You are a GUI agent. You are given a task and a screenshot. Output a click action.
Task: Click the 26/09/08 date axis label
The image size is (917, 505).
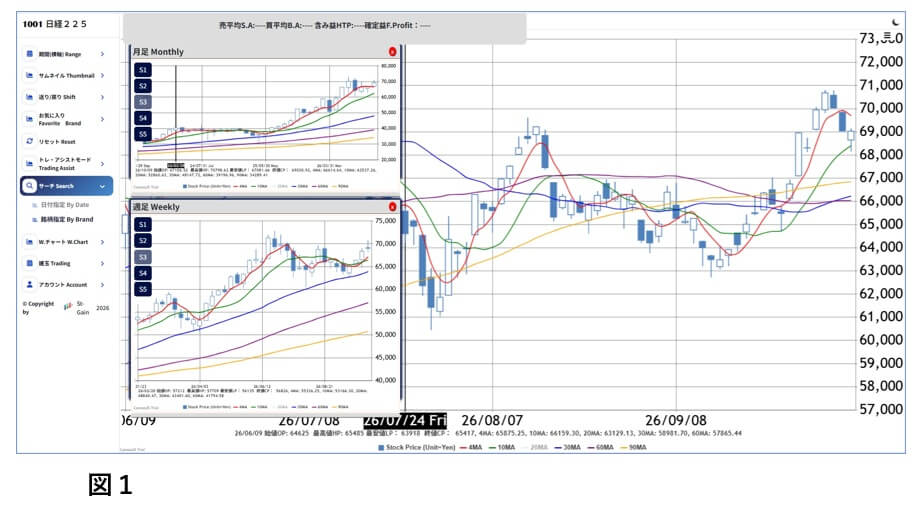675,420
